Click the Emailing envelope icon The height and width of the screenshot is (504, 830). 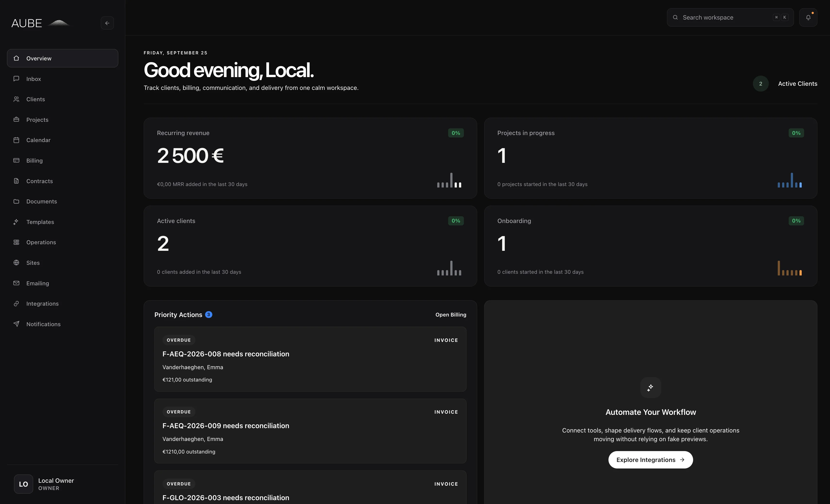[x=16, y=283]
